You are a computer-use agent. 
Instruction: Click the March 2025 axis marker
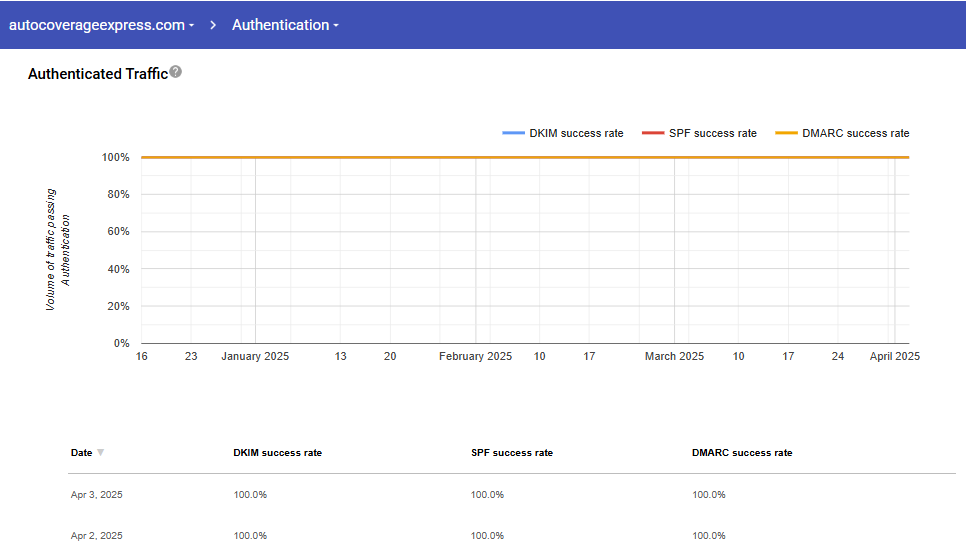coord(674,356)
